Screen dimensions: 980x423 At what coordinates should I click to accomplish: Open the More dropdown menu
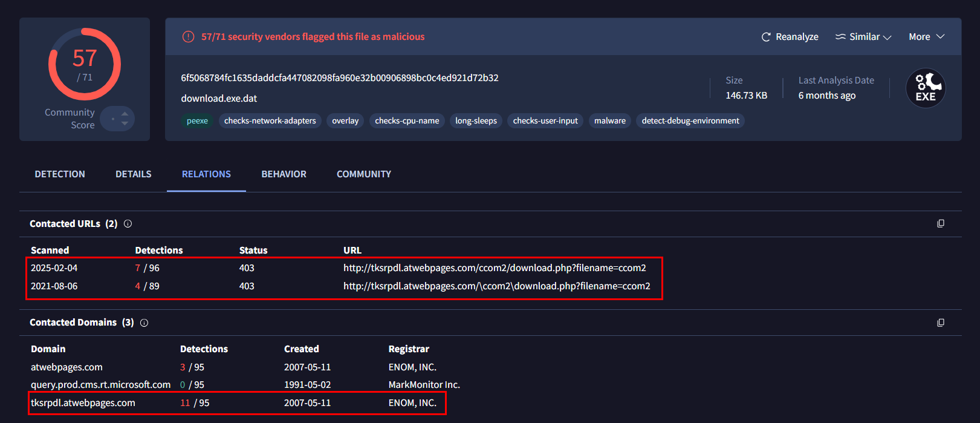coord(926,37)
